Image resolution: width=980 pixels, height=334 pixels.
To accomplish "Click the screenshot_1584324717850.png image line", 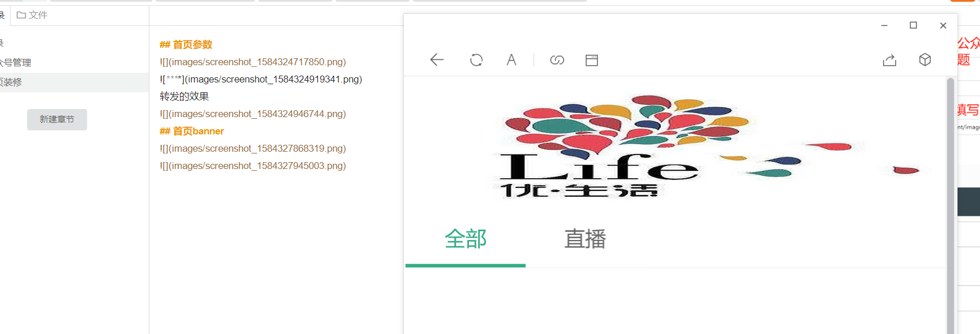I will click(x=253, y=62).
